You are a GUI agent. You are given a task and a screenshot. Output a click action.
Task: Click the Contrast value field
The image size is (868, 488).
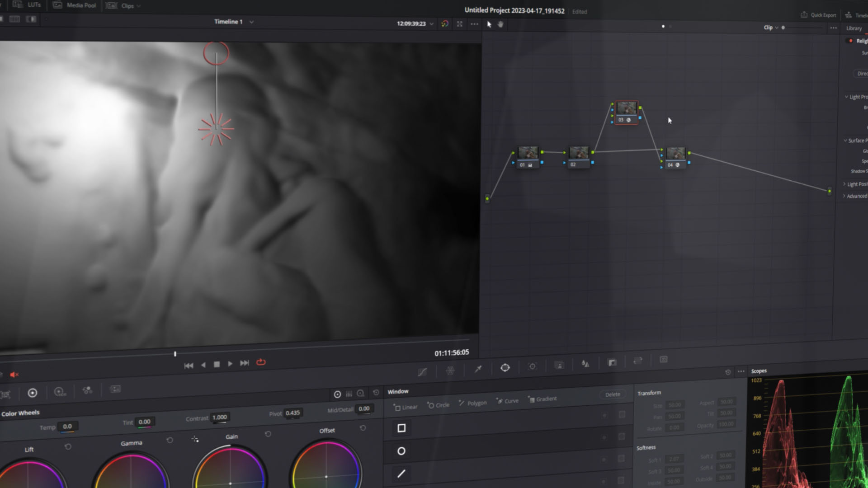[220, 417]
